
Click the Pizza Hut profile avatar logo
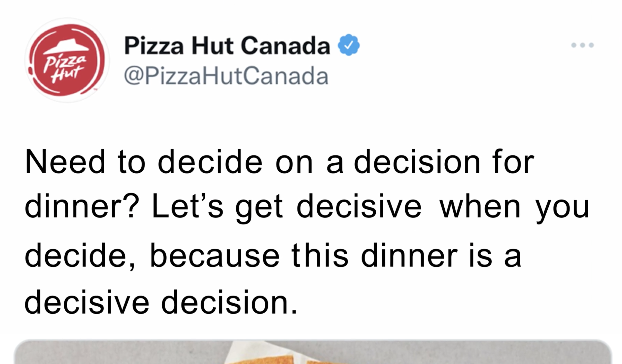[x=67, y=60]
